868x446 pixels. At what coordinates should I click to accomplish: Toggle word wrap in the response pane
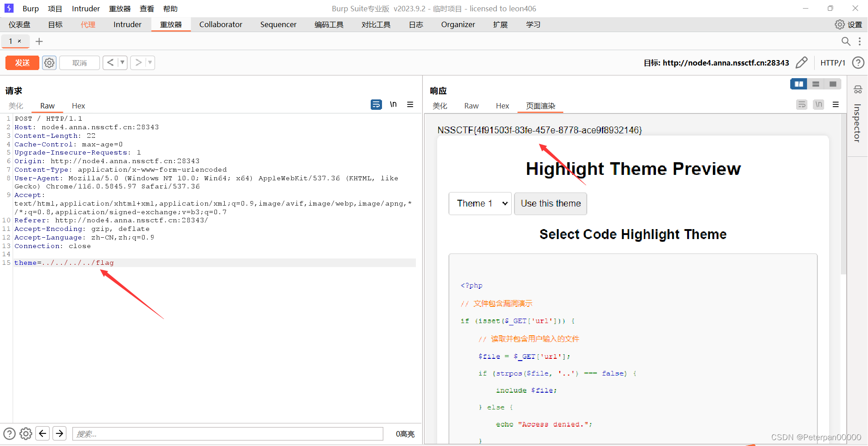coord(802,104)
